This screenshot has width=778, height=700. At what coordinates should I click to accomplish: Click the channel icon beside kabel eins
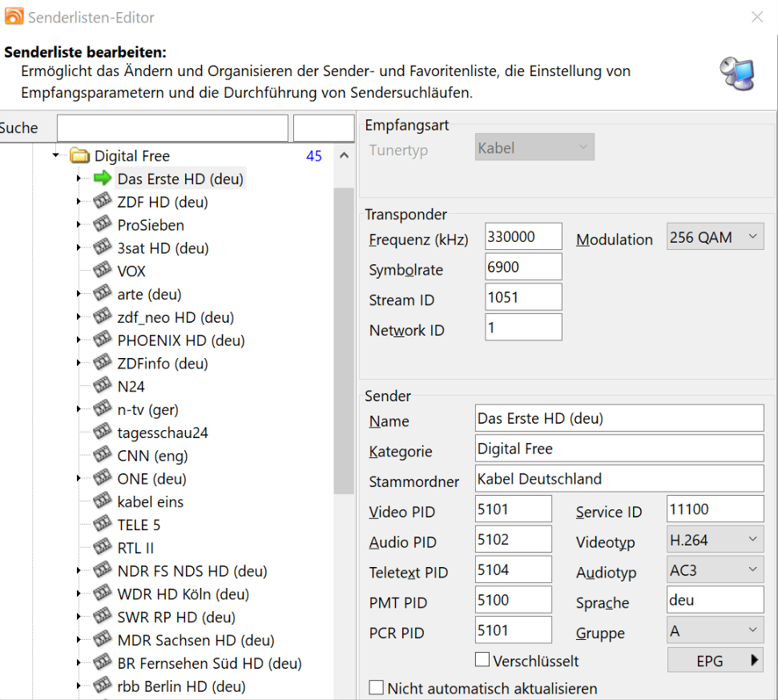click(103, 501)
